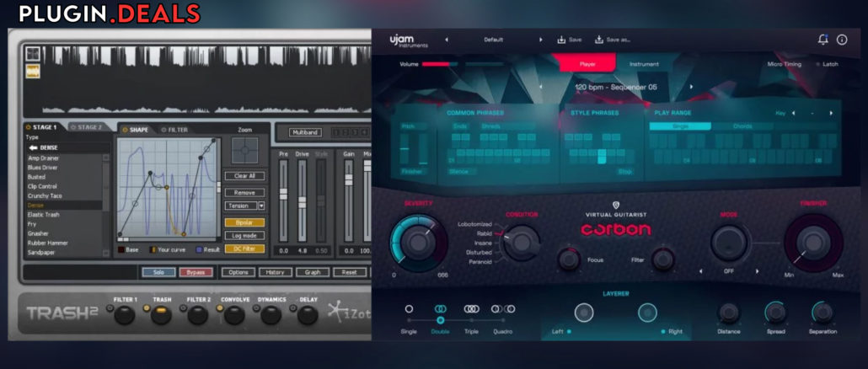
Task: Click the Finisher knob
Action: point(813,243)
